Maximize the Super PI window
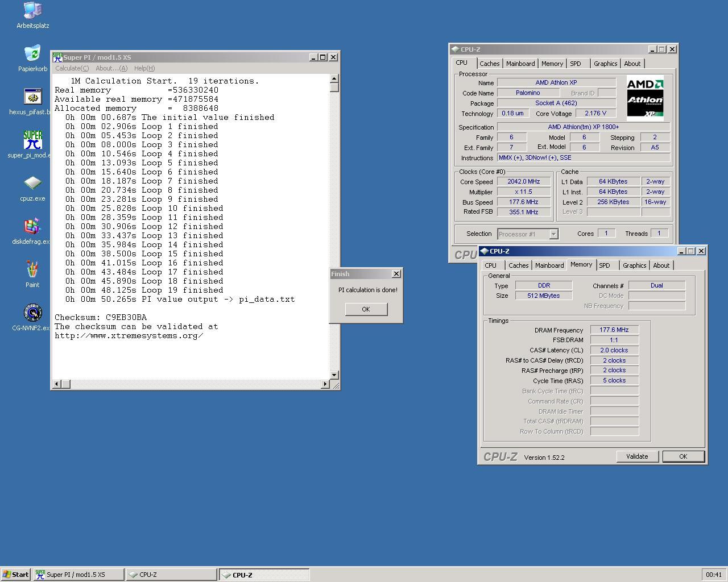The width and height of the screenshot is (728, 582). [x=323, y=57]
